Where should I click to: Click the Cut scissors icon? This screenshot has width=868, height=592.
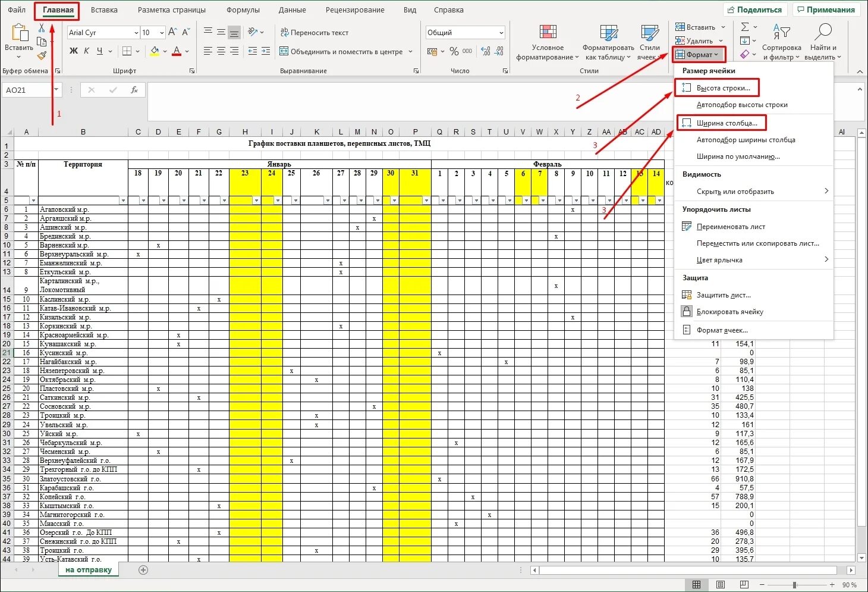42,28
